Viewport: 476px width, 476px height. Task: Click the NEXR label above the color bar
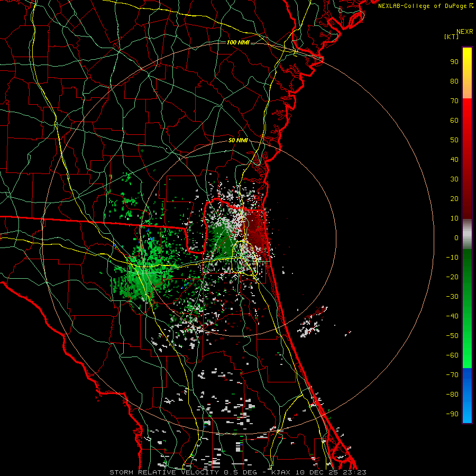pos(465,32)
